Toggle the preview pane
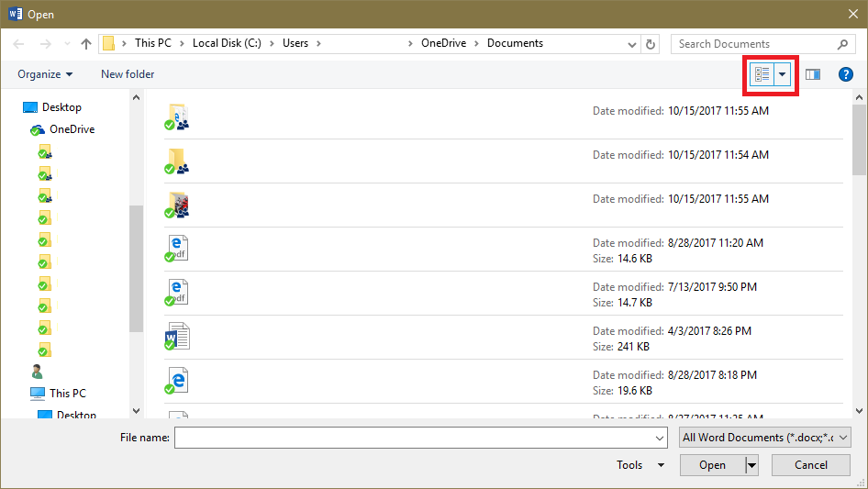Viewport: 868px width, 489px height. [x=813, y=74]
